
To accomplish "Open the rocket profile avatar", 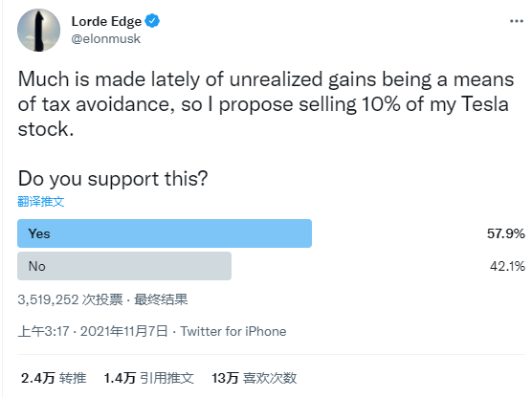I will pos(38,31).
